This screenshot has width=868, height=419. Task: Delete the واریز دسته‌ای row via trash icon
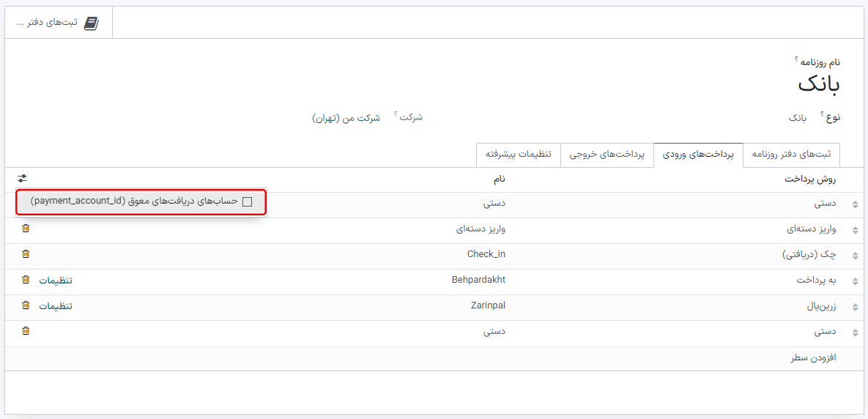[x=26, y=229]
